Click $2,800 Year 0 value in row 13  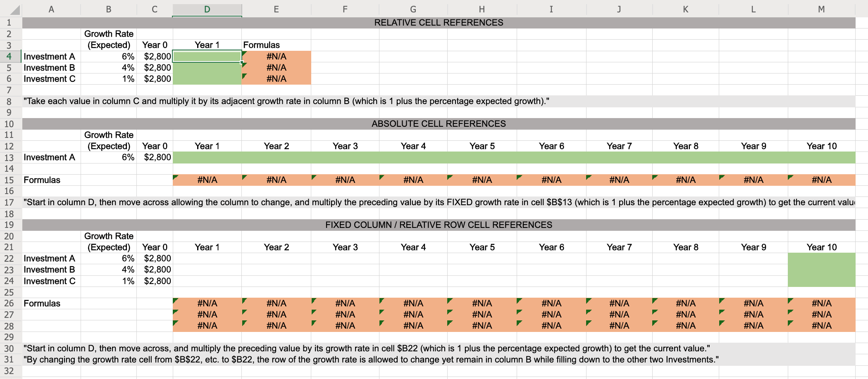157,157
